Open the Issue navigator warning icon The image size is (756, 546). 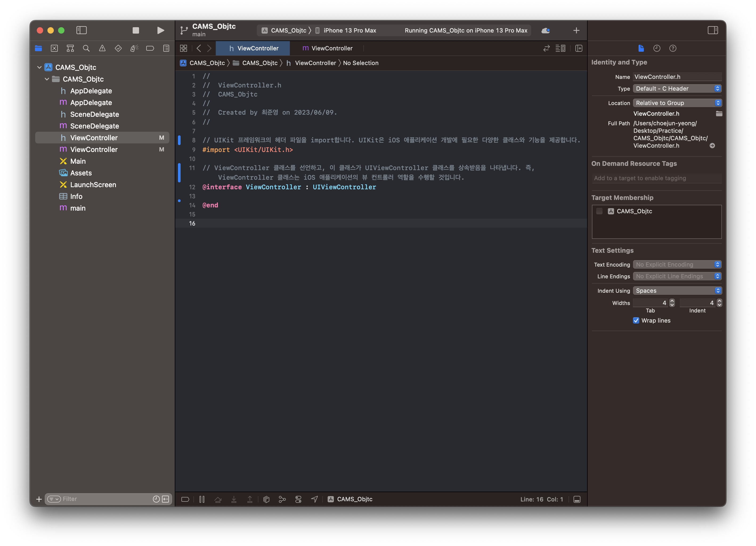[102, 48]
